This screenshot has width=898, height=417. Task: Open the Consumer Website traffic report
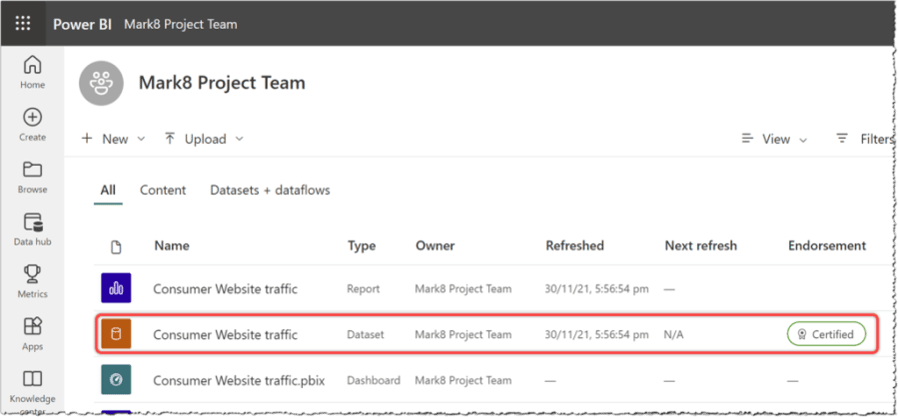click(225, 289)
